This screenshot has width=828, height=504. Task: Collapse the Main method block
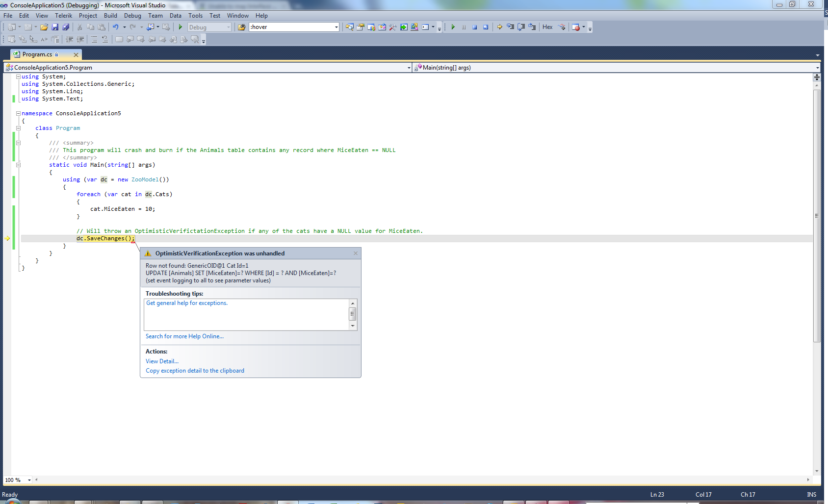18,165
